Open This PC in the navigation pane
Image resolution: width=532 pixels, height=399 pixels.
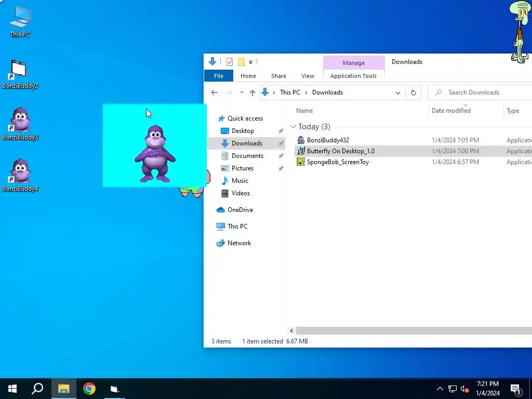237,227
